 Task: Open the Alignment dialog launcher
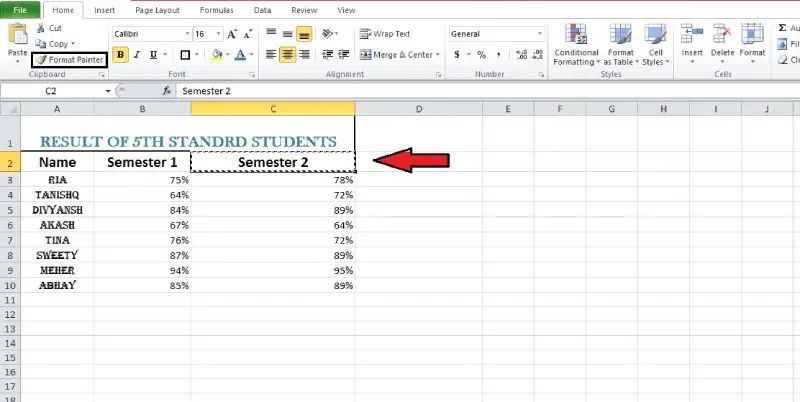[438, 75]
